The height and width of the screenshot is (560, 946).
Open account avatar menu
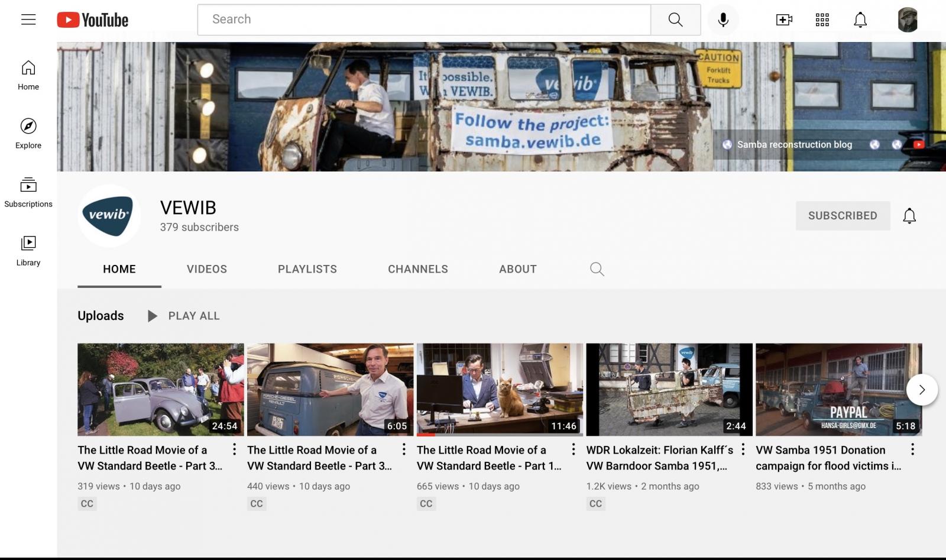click(907, 20)
